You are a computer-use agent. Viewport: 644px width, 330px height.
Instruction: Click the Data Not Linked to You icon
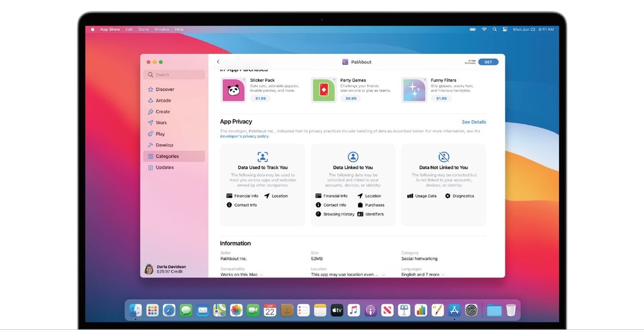[x=444, y=157]
